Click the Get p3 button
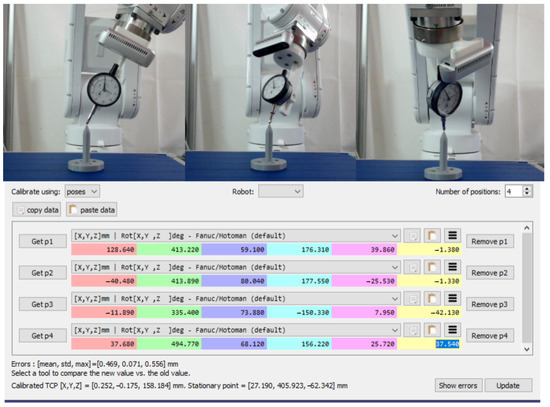 pos(42,304)
